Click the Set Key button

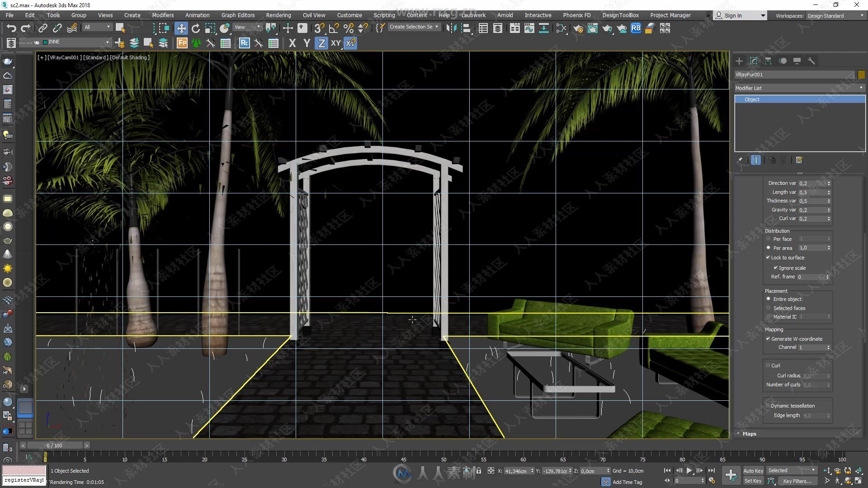752,481
